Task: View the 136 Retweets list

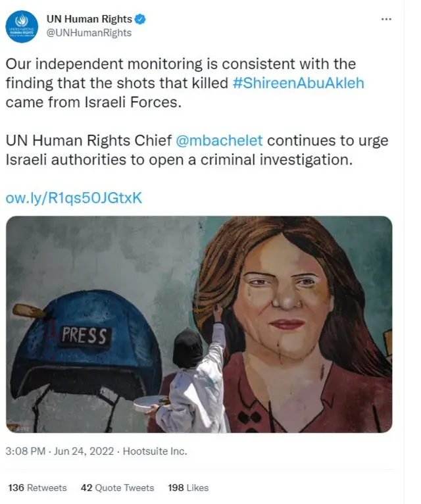Action: 37,488
